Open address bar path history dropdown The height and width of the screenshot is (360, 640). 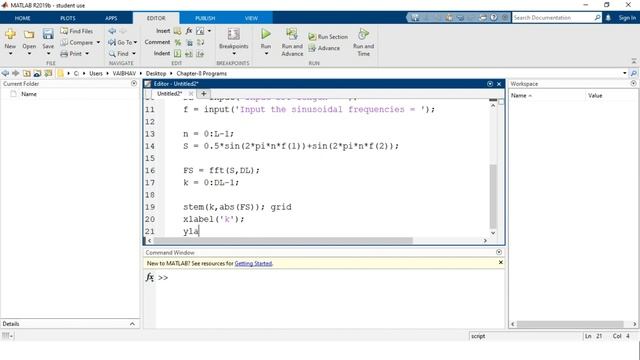click(x=625, y=73)
